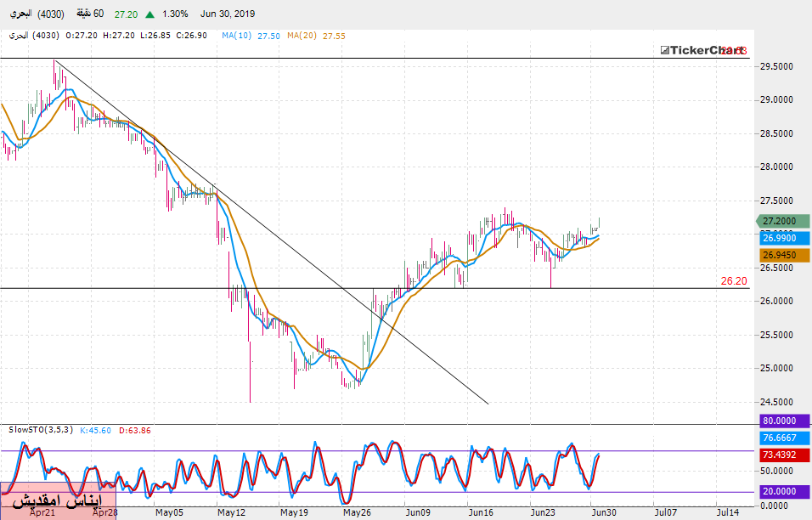Image resolution: width=812 pixels, height=520 pixels.
Task: Click the Jun 30, 2019 date label
Action: 227,14
